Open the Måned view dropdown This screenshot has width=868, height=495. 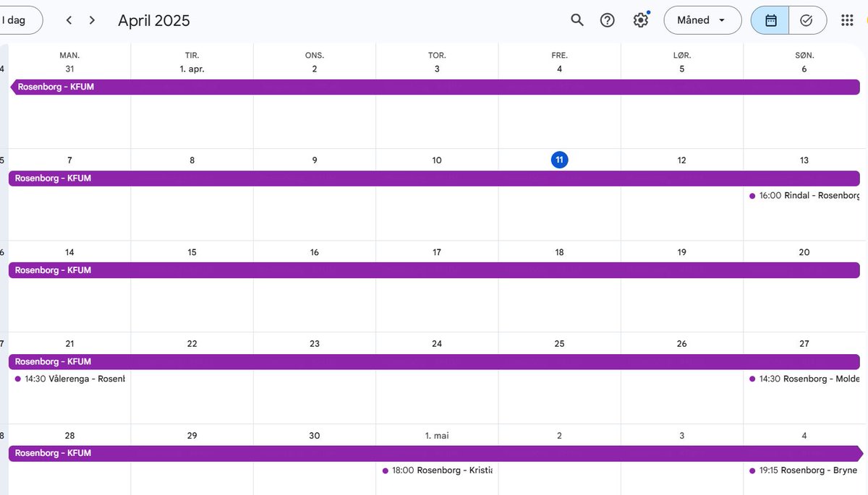(x=702, y=20)
